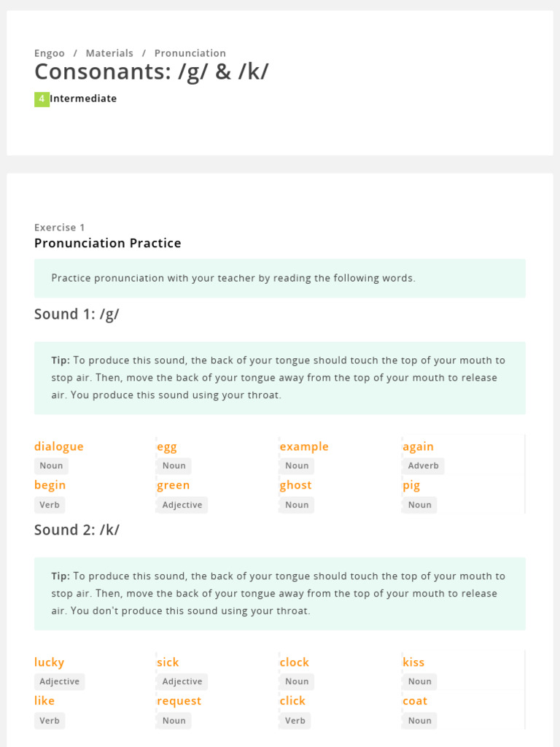Open the vocabulary word "green"
560x747 pixels.
pyautogui.click(x=173, y=485)
